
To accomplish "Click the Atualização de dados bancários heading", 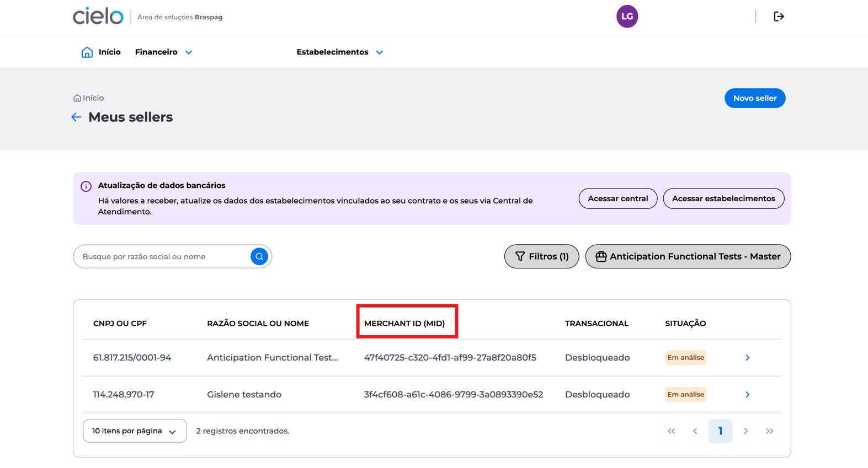I will click(162, 186).
